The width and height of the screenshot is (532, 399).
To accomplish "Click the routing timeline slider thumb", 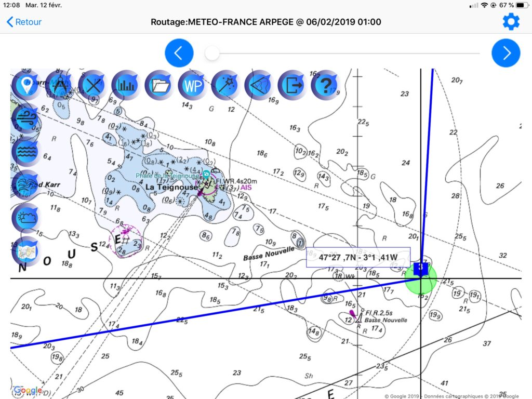I will [212, 54].
